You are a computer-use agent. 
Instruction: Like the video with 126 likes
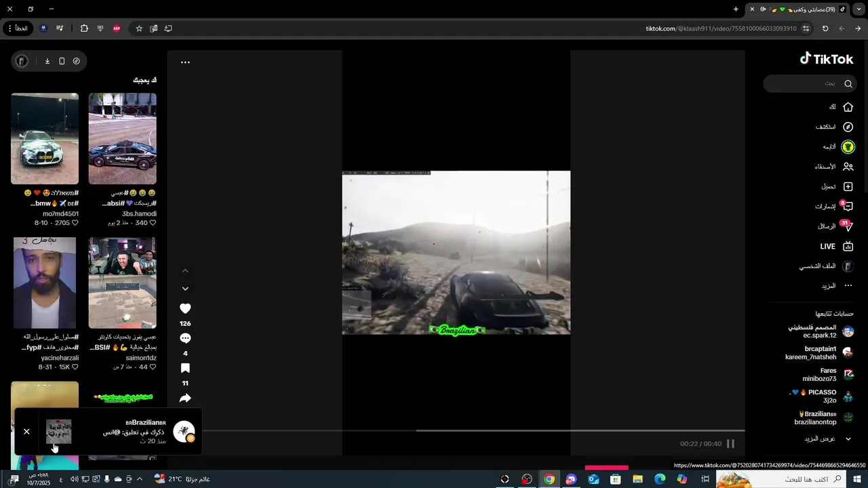click(x=185, y=308)
